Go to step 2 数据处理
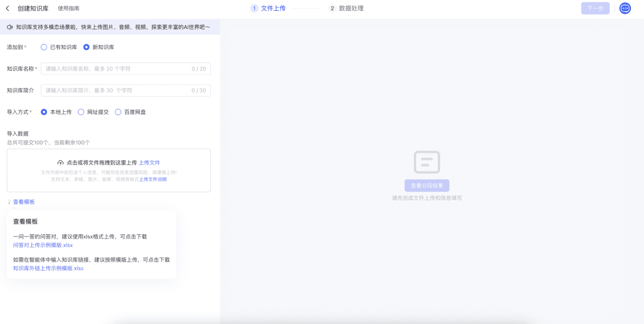The width and height of the screenshot is (644, 324). coord(346,8)
